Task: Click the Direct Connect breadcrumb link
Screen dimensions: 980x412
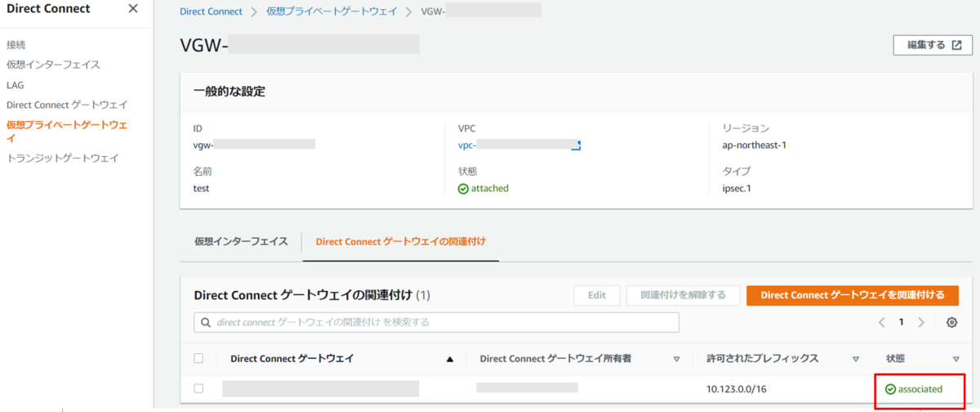Action: coord(211,11)
